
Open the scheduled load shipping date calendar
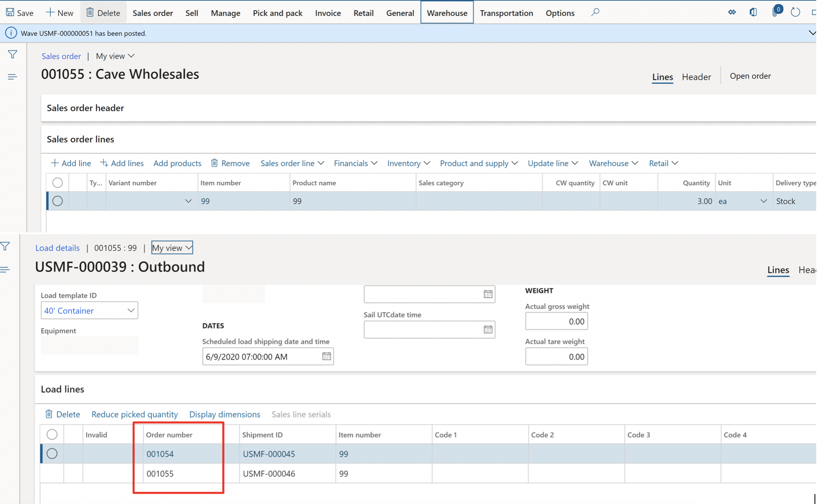[x=326, y=356]
